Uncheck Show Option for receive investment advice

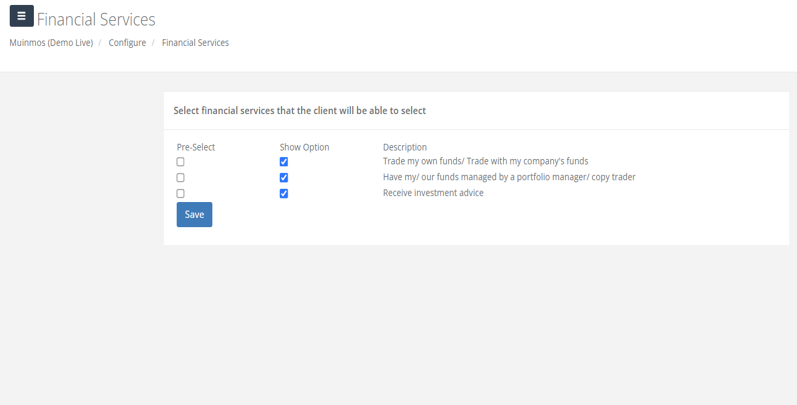[x=284, y=194]
